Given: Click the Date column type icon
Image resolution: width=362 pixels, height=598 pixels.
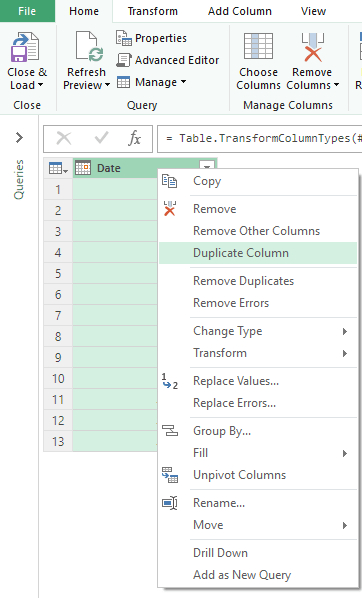Looking at the screenshot, I should (83, 168).
